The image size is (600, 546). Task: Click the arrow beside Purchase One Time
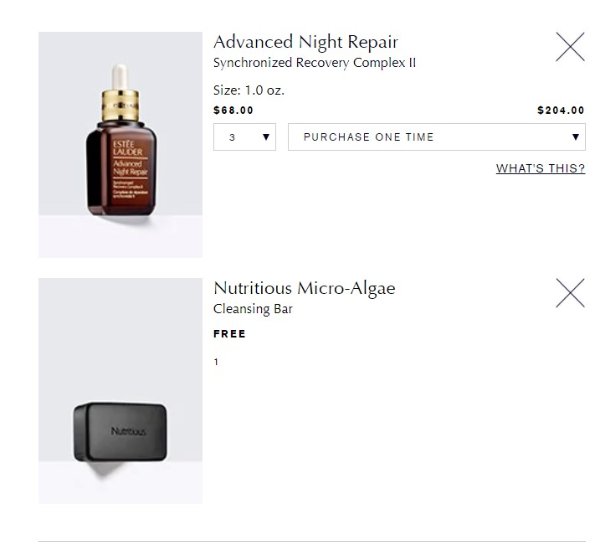[576, 137]
